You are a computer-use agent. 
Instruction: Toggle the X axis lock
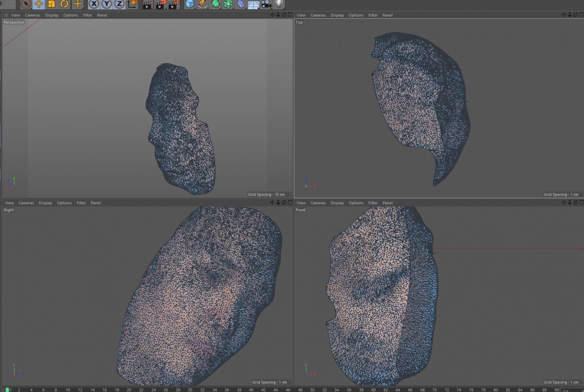(93, 4)
